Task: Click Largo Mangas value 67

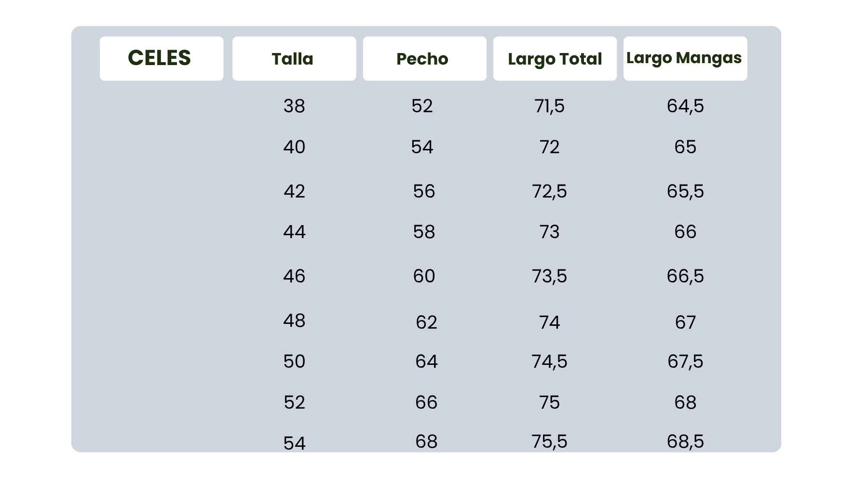Action: [685, 322]
